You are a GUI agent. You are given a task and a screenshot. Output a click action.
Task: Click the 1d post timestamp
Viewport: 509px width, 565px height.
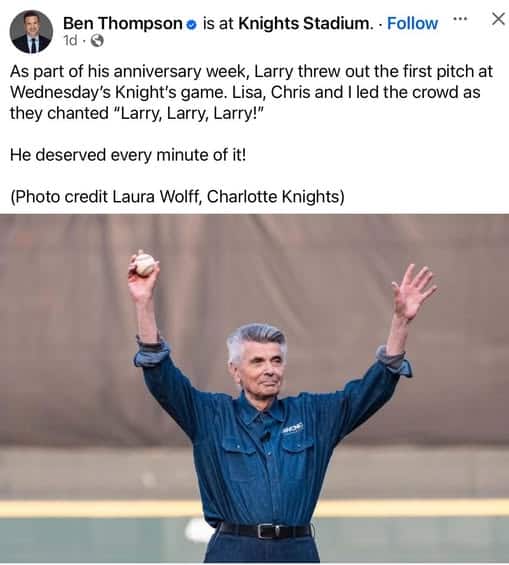click(x=70, y=41)
